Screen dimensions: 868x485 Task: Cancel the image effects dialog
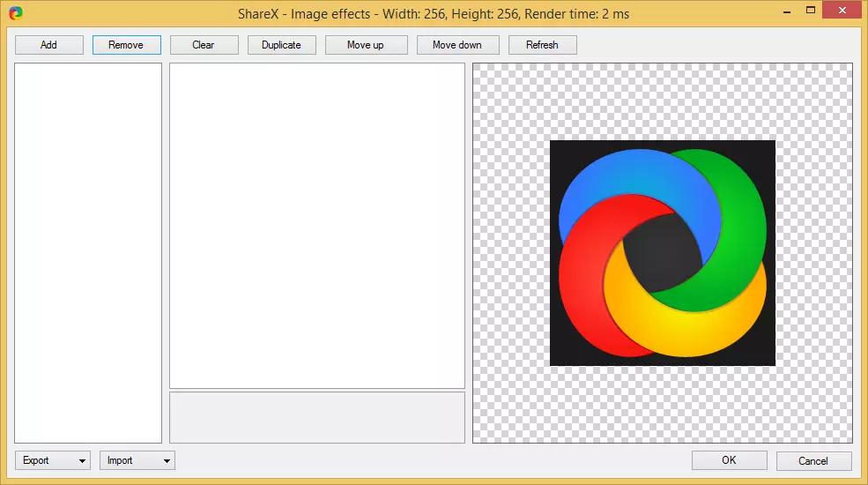click(813, 460)
